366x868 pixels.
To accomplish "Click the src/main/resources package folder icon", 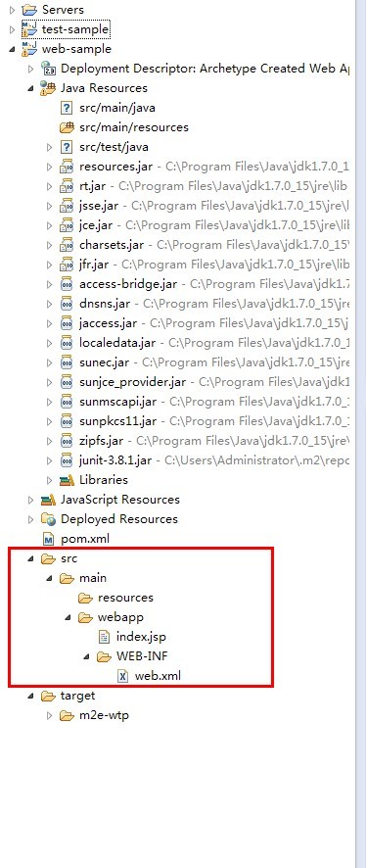I will (67, 127).
